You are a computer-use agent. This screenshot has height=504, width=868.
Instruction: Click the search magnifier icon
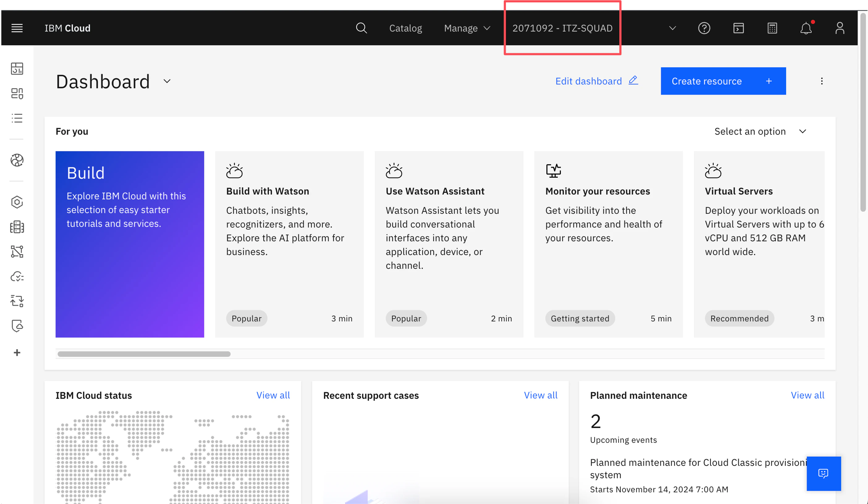(361, 28)
